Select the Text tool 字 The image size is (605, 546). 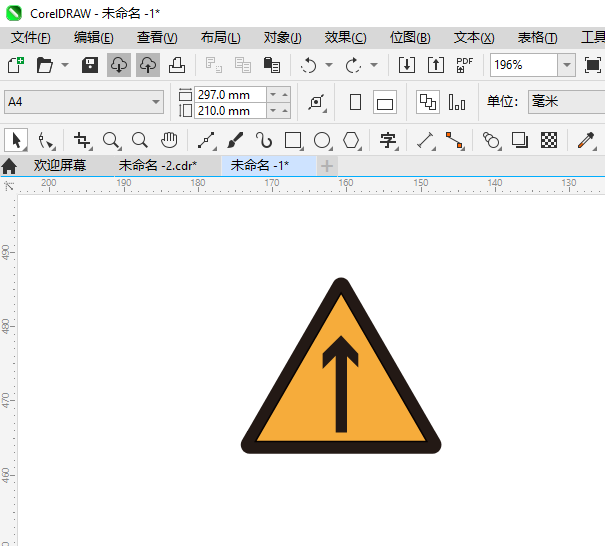(x=388, y=140)
